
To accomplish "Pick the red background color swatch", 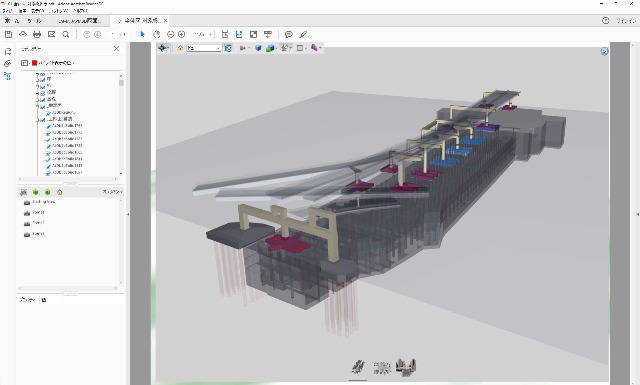I will (35, 63).
